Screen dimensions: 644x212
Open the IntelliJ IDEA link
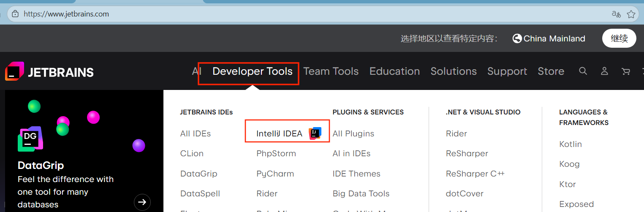(279, 133)
